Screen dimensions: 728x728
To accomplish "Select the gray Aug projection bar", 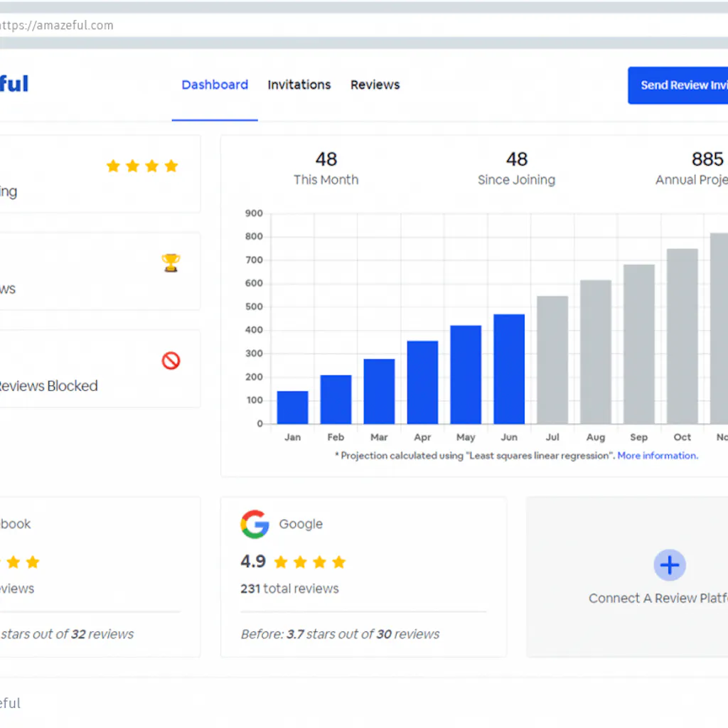I will point(596,352).
